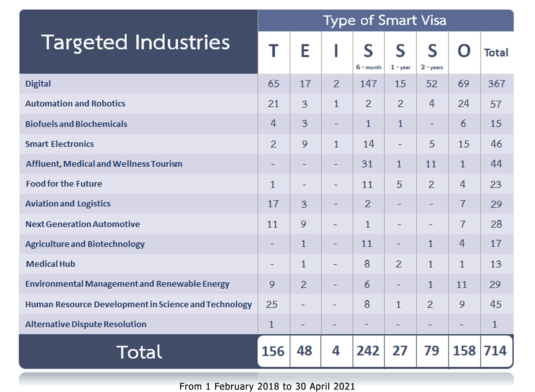Select the Automation and Robotics row label
Image resolution: width=535 pixels, height=392 pixels.
coord(75,104)
